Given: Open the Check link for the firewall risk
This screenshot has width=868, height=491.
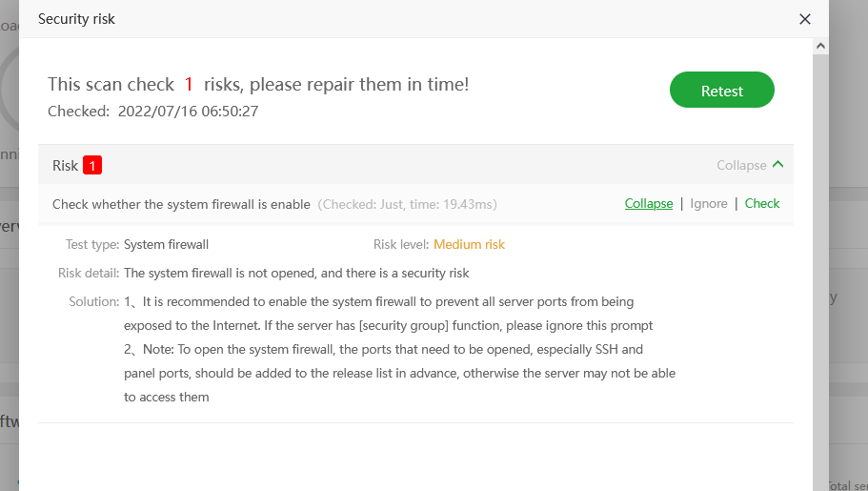Looking at the screenshot, I should pos(762,203).
